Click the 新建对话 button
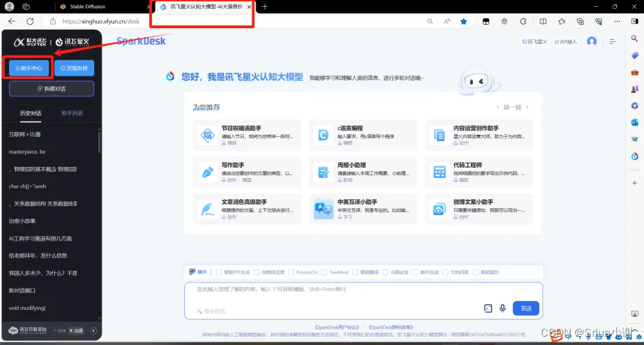644x345 pixels. pos(52,88)
